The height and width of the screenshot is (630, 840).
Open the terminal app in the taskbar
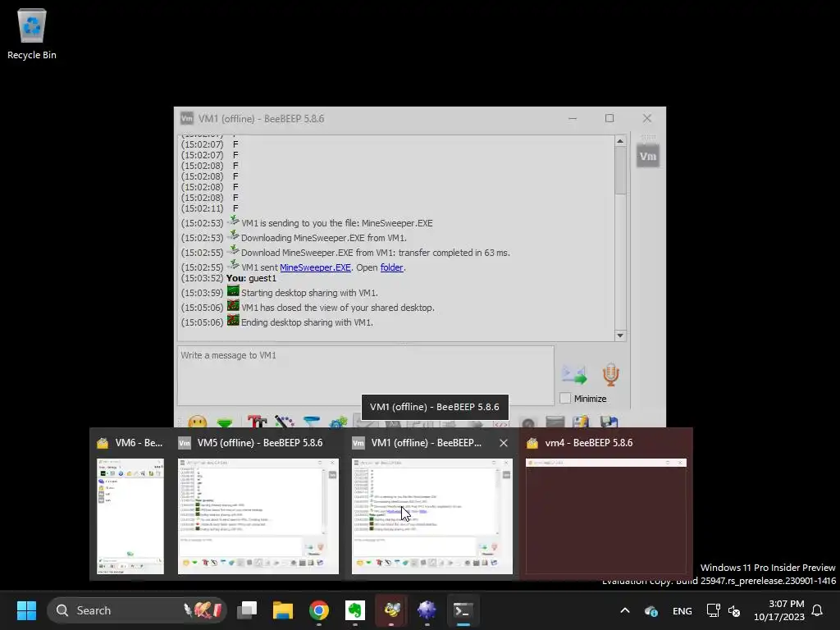pos(463,610)
